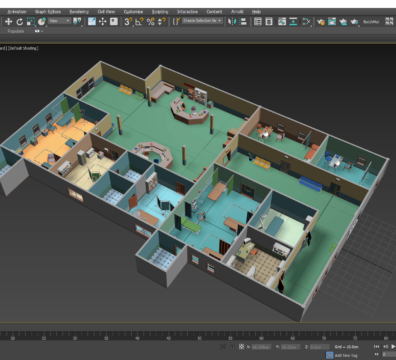Screen dimensions: 396x360
Task: Open the Animation menu
Action: pos(17,12)
